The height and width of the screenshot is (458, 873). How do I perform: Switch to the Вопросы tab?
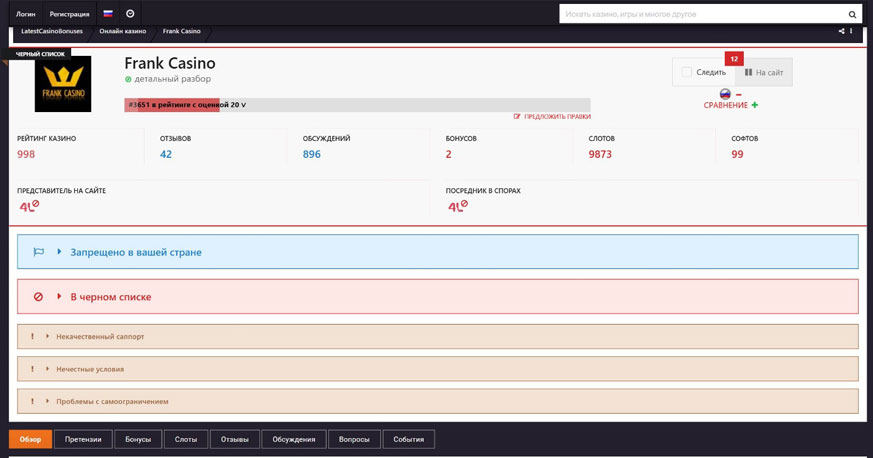[354, 439]
